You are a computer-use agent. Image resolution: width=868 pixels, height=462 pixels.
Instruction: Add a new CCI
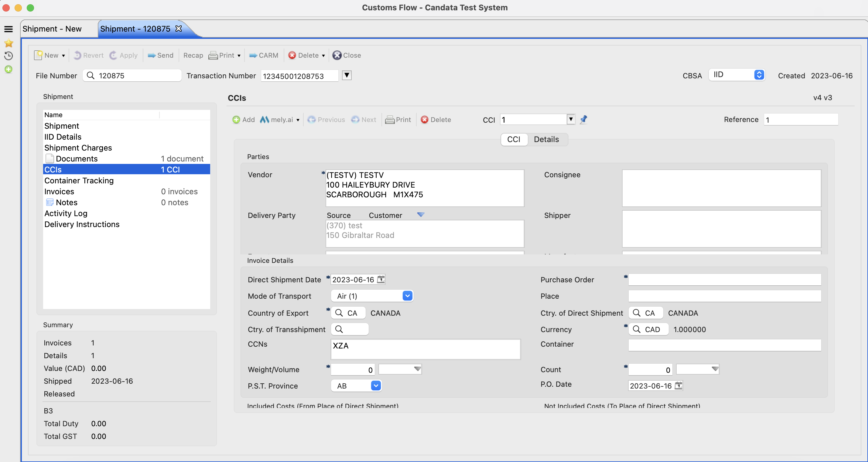click(x=244, y=120)
